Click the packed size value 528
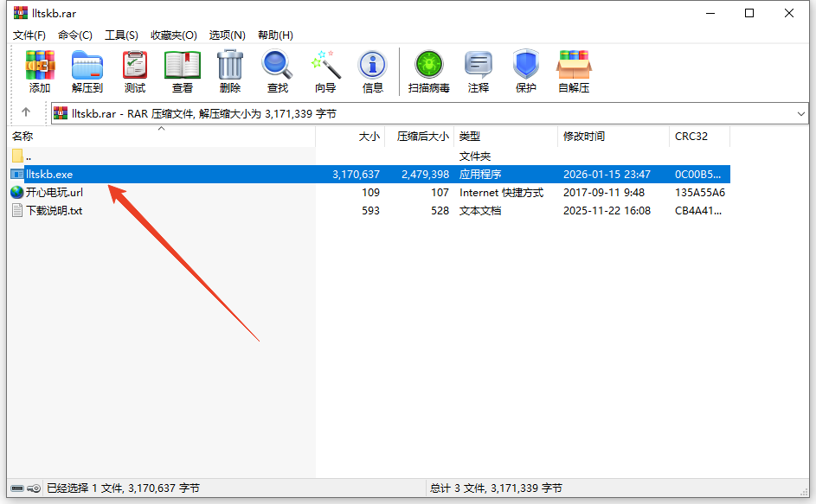Screen dimensions: 816x504 tap(440, 211)
